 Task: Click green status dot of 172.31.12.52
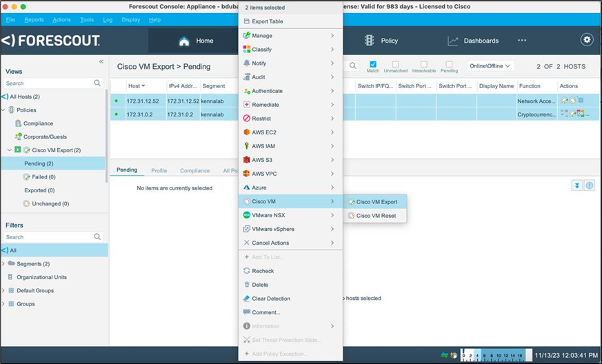coord(117,101)
